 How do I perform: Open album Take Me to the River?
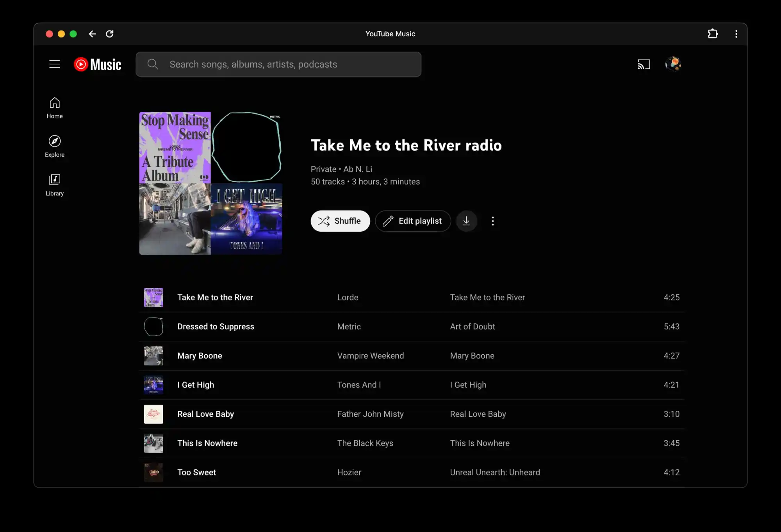point(487,297)
